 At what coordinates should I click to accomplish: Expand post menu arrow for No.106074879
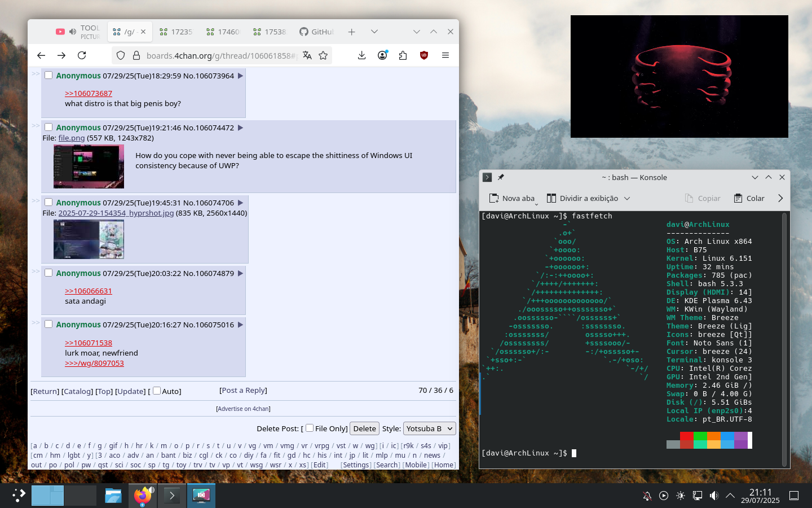coord(240,273)
